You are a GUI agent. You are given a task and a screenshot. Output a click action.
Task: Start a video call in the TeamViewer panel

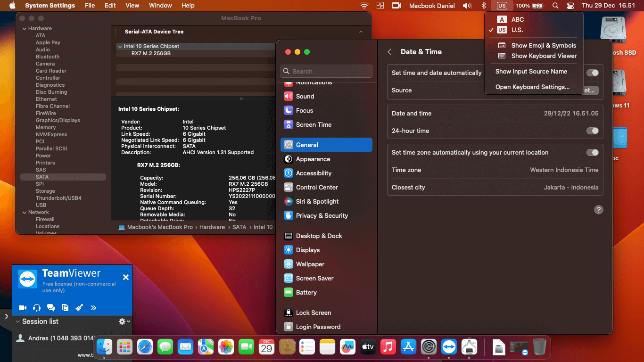pos(22,308)
